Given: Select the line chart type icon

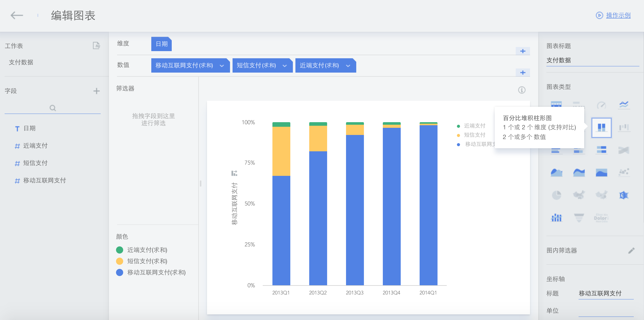Looking at the screenshot, I should tap(624, 105).
